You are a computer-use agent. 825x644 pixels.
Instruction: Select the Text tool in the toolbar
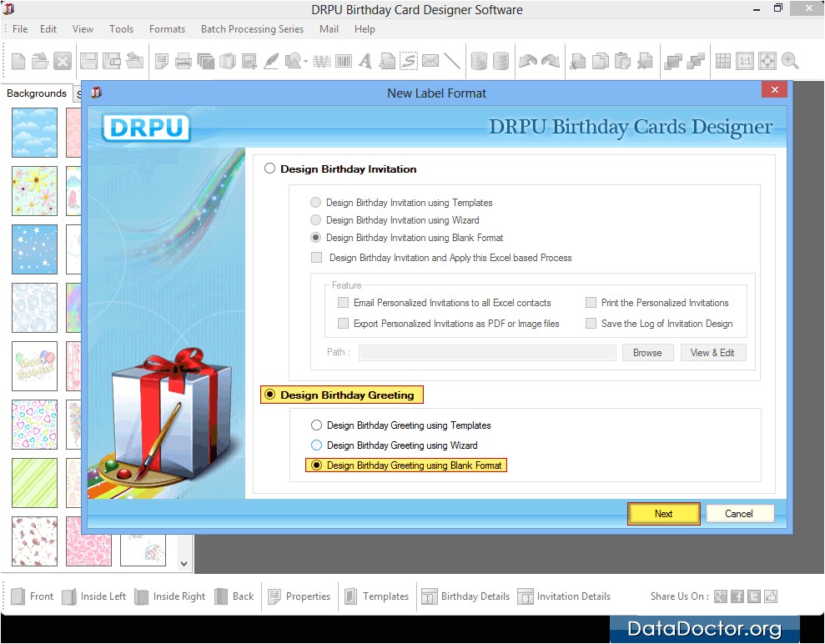365,61
